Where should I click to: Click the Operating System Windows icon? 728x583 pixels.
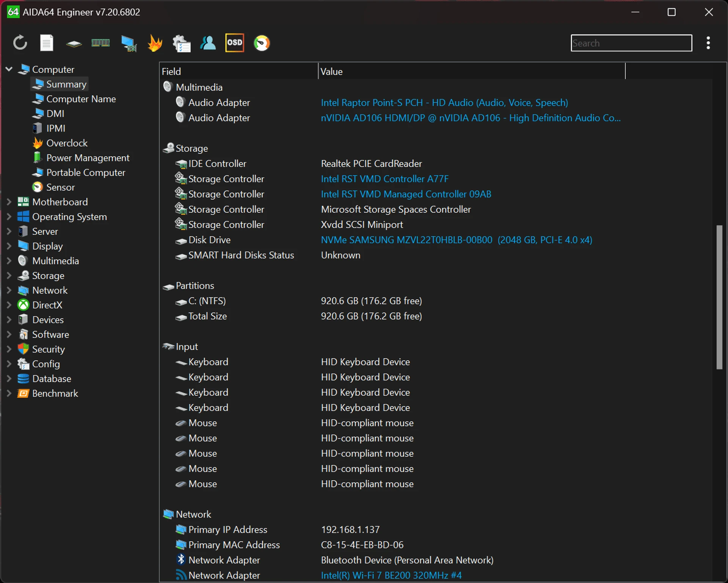(x=23, y=217)
